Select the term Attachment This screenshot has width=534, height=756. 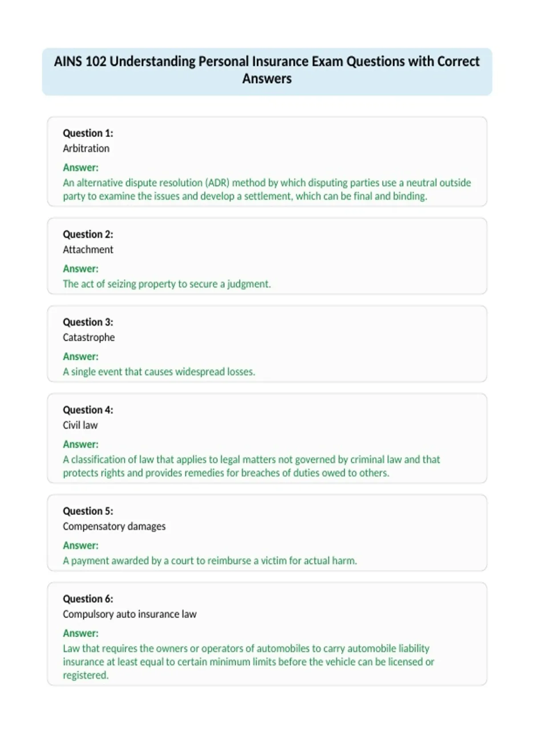tap(88, 249)
